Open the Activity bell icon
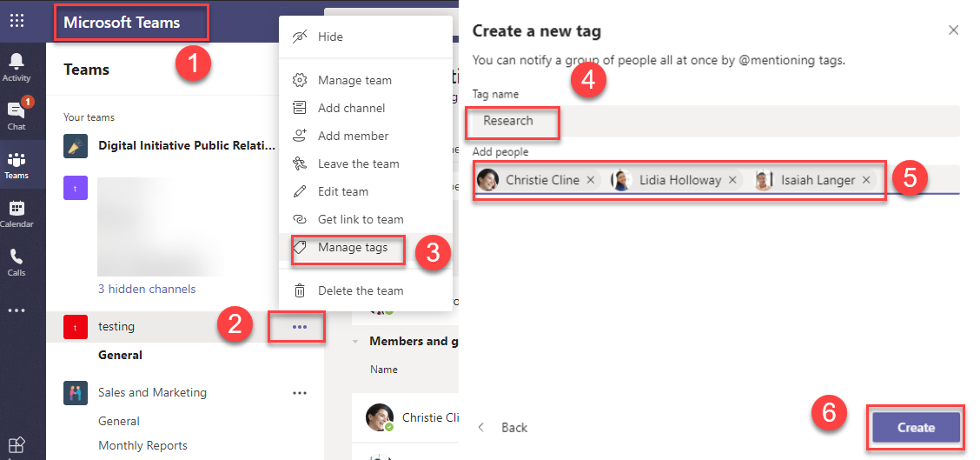 tap(17, 66)
